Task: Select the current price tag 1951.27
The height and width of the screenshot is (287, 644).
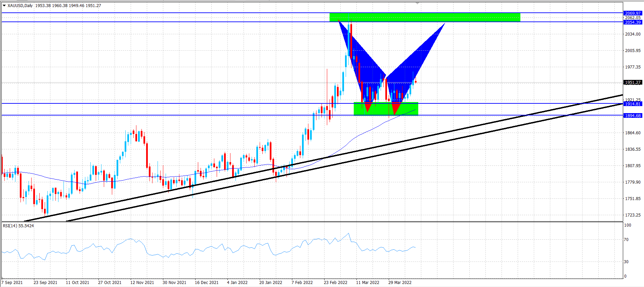Action: tap(633, 82)
